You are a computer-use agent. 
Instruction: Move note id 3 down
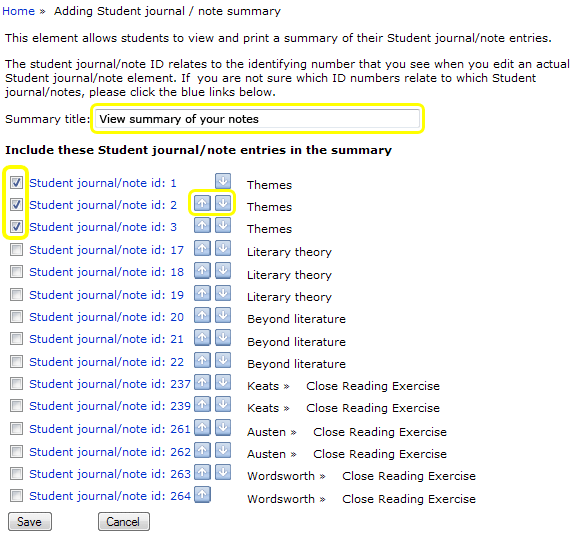coord(223,225)
